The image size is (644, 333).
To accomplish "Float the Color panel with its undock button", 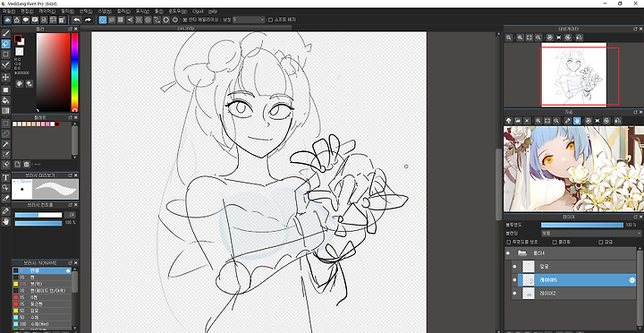I will pos(71,30).
